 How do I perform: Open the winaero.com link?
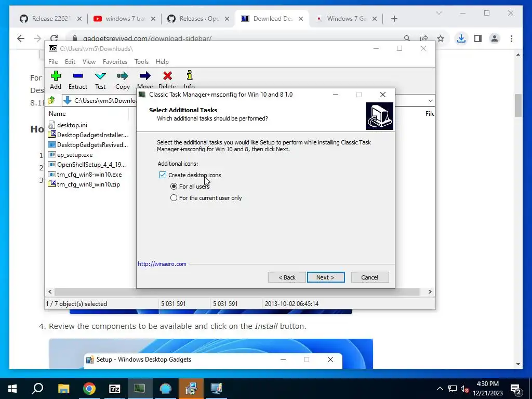click(x=162, y=264)
